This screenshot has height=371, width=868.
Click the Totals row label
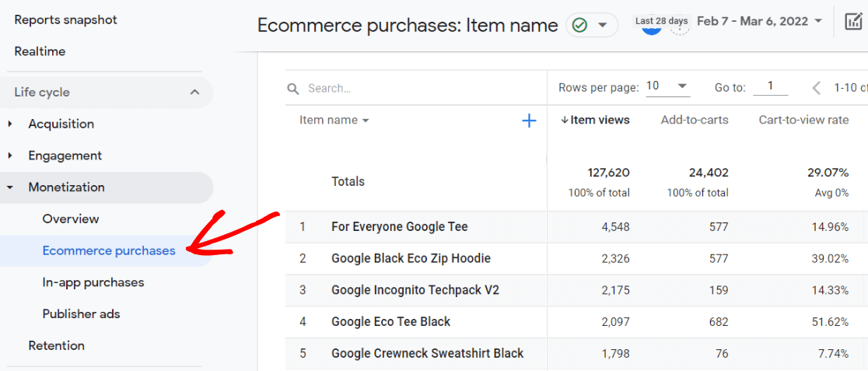coord(348,182)
